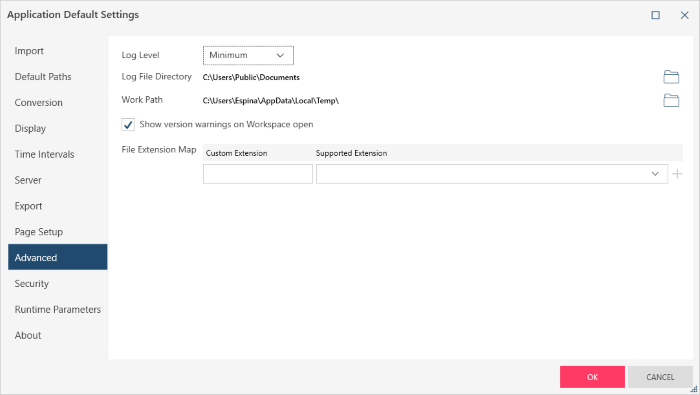Close the Application Default Settings dialog

coord(684,15)
